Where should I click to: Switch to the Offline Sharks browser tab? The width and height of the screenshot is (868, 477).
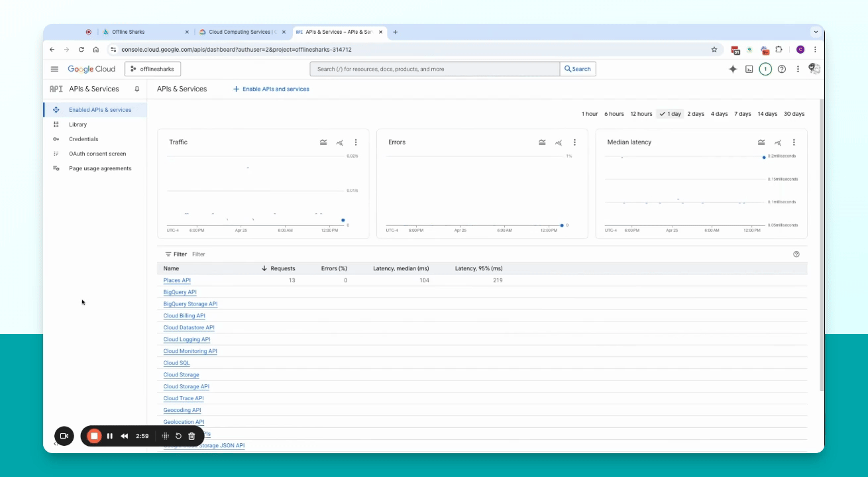pos(144,32)
